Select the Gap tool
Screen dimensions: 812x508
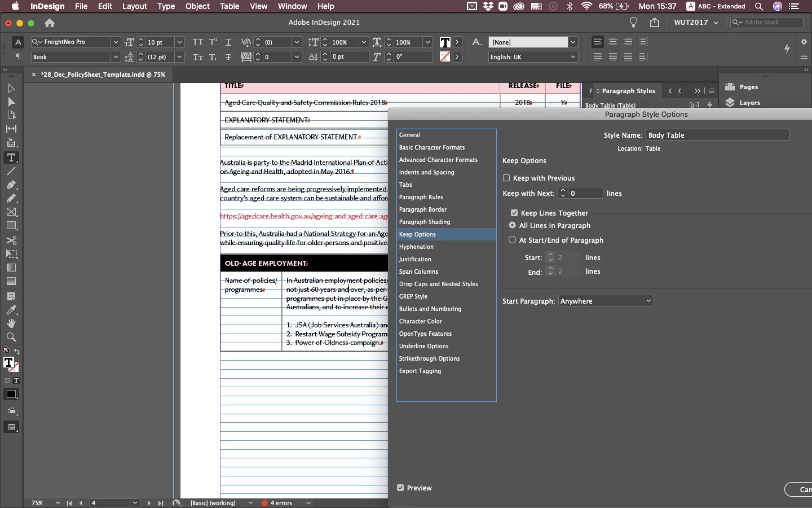(11, 129)
